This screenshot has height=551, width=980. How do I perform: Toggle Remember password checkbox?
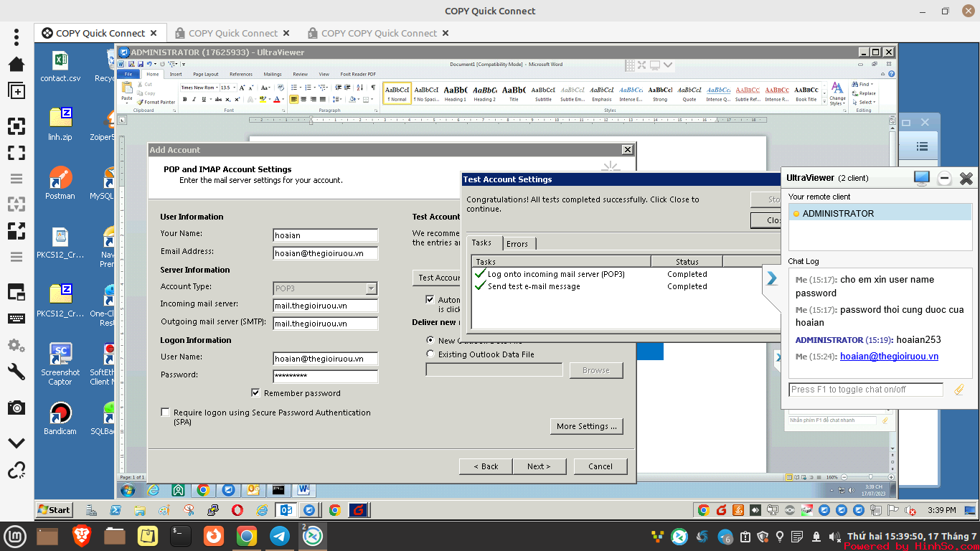click(255, 393)
